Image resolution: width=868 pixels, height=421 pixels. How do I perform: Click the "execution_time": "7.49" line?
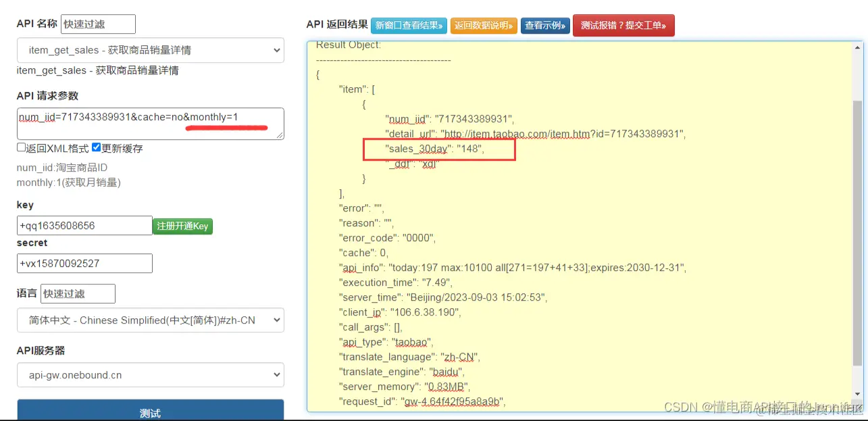click(x=396, y=282)
